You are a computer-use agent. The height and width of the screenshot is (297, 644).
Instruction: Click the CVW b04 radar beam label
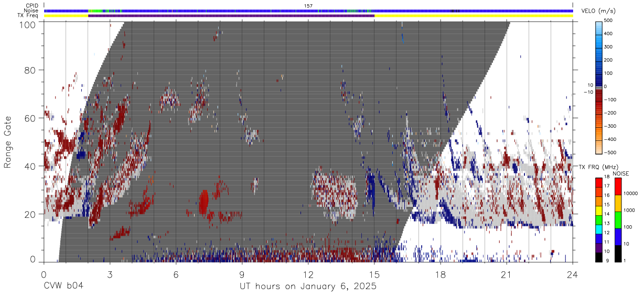coord(63,286)
